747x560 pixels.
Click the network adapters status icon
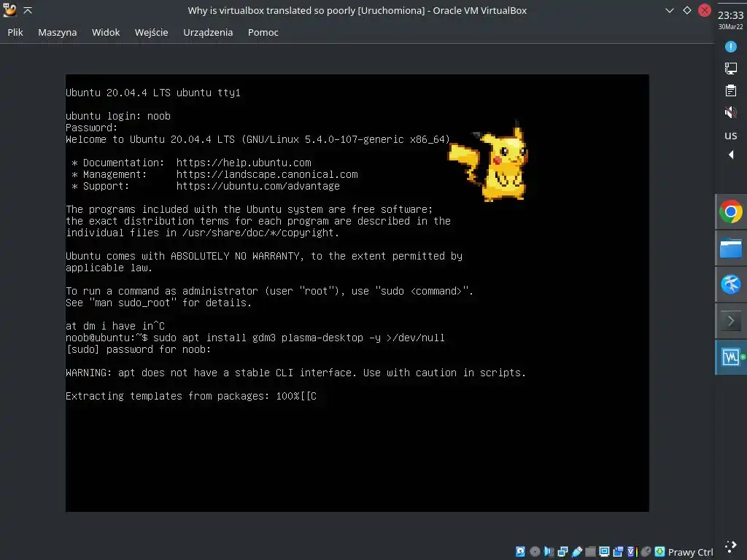(x=562, y=552)
